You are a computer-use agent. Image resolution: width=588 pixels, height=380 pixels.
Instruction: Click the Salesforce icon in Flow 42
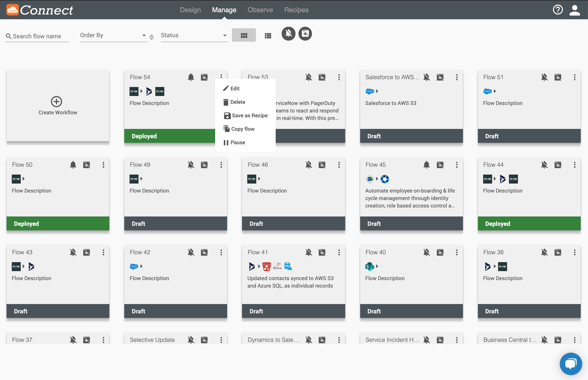(134, 266)
